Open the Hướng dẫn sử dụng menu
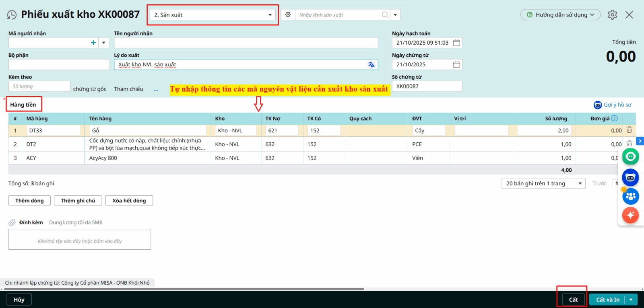Screen dimensions: 644x308 pyautogui.click(x=560, y=15)
